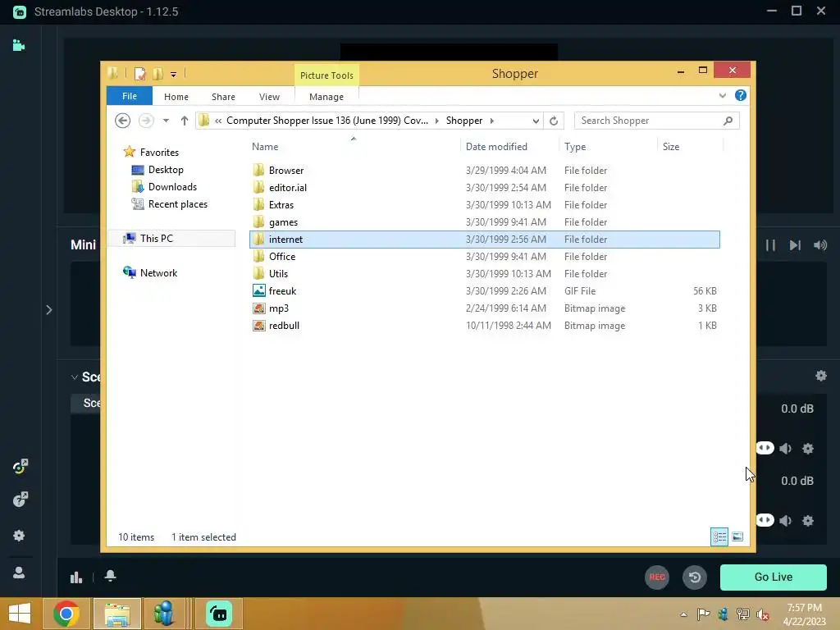The image size is (840, 630).
Task: Open the File tab in Explorer
Action: (129, 97)
